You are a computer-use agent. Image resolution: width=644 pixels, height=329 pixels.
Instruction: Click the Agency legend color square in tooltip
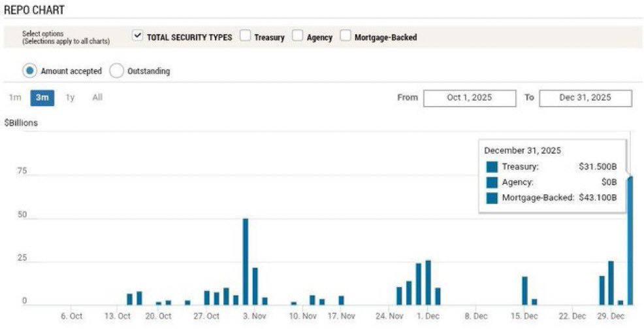[x=492, y=182]
